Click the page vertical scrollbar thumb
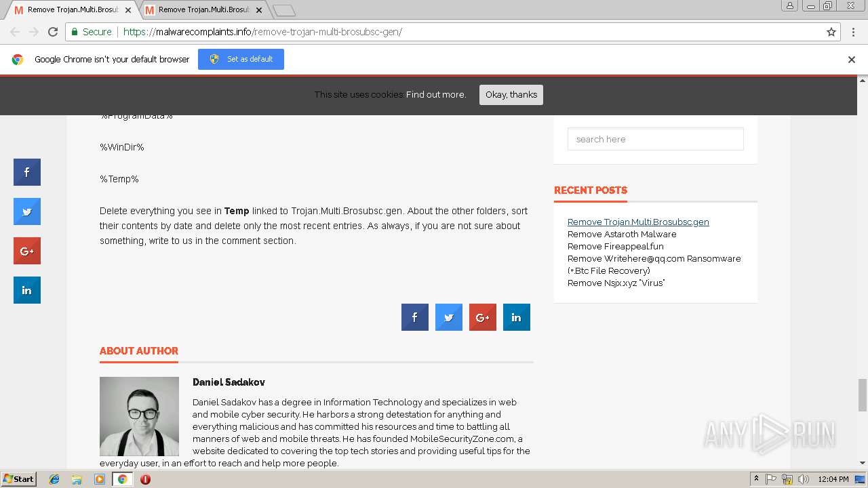Viewport: 868px width, 488px height. coord(863,395)
